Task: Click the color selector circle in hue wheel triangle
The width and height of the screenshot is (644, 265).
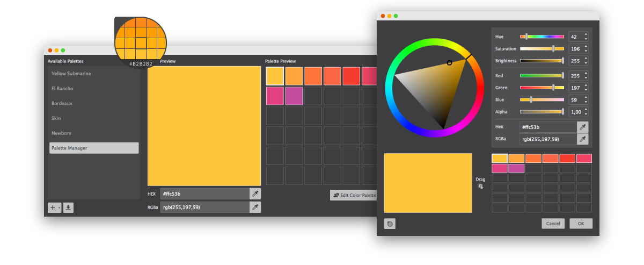Action: pyautogui.click(x=450, y=63)
